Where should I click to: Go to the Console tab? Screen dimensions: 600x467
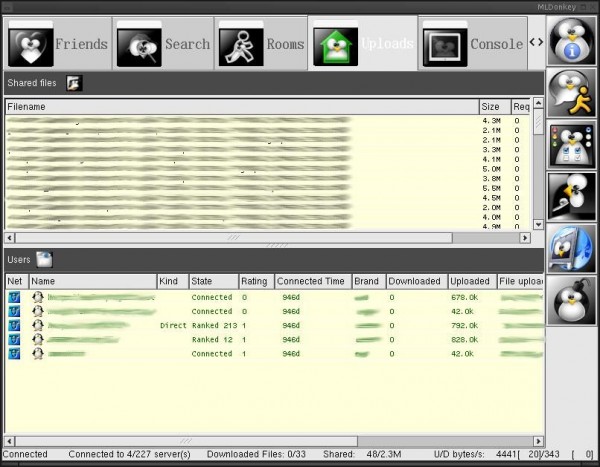click(x=472, y=44)
